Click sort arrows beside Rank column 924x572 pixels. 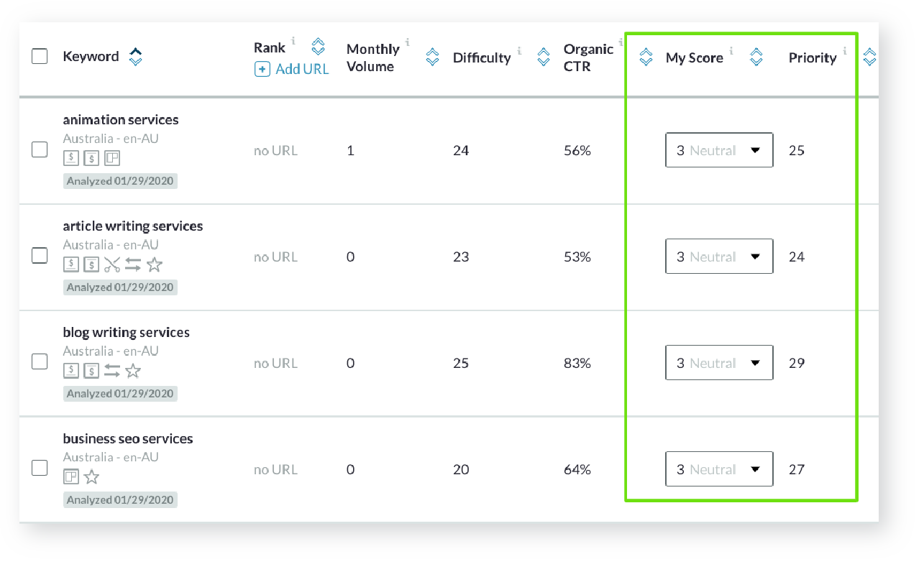318,47
